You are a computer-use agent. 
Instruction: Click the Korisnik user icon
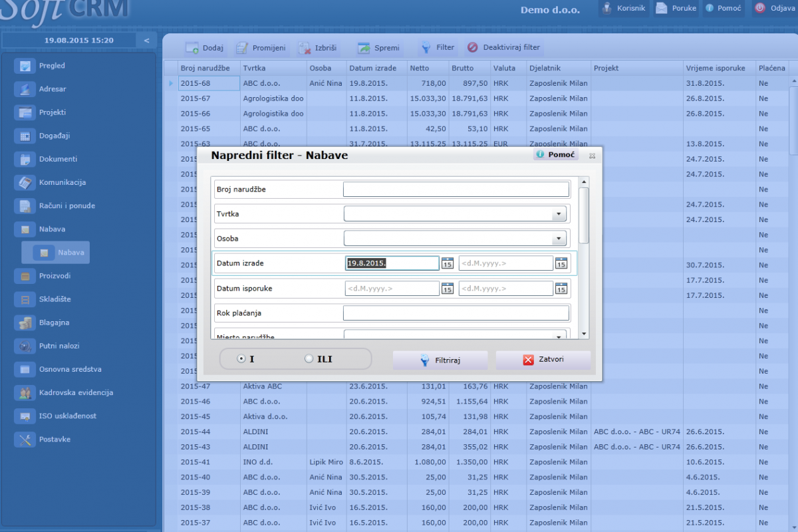(x=606, y=8)
